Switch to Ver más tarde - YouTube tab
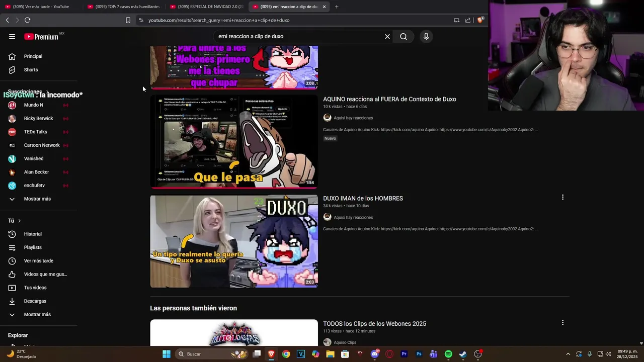The width and height of the screenshot is (644, 362). click(40, 7)
